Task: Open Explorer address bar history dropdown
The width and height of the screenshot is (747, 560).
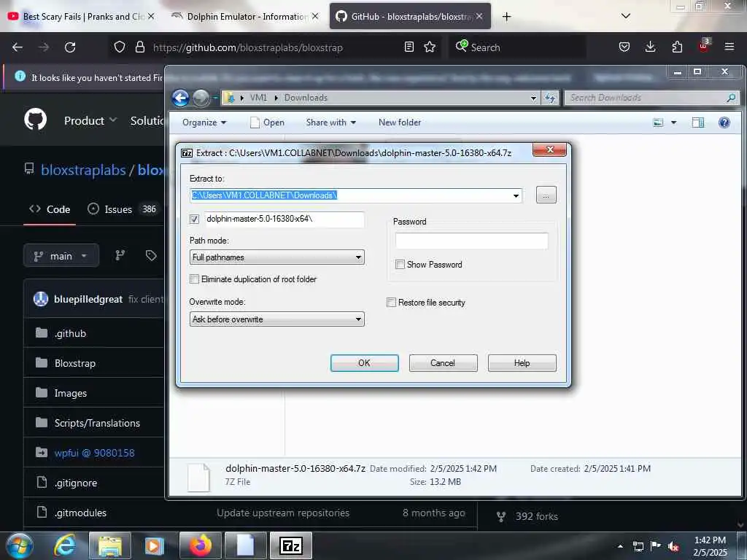Action: click(533, 98)
